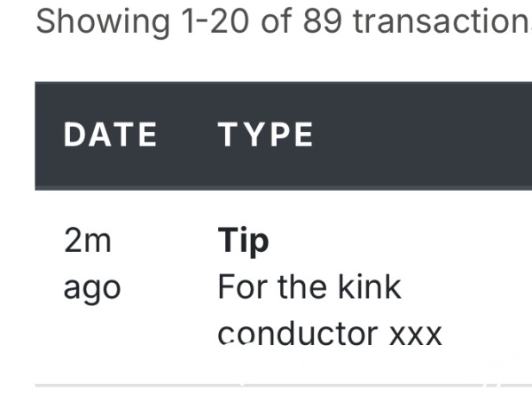Click the 'xxx' at the note's end

416,335
